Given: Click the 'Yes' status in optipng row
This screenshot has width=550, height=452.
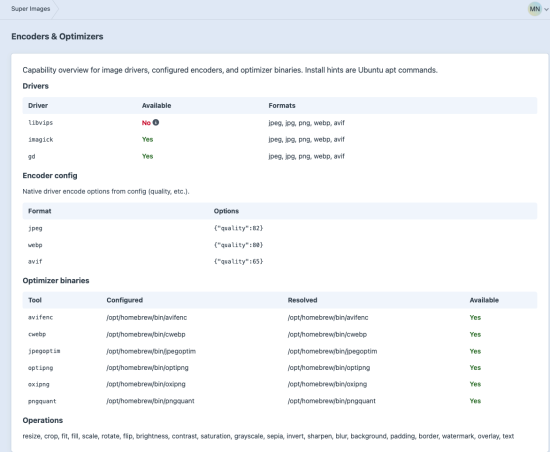Looking at the screenshot, I should 475,367.
